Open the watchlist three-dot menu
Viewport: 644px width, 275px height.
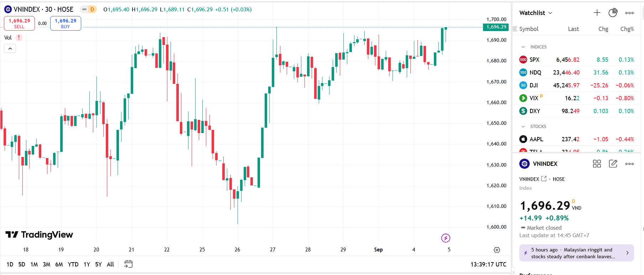click(629, 13)
